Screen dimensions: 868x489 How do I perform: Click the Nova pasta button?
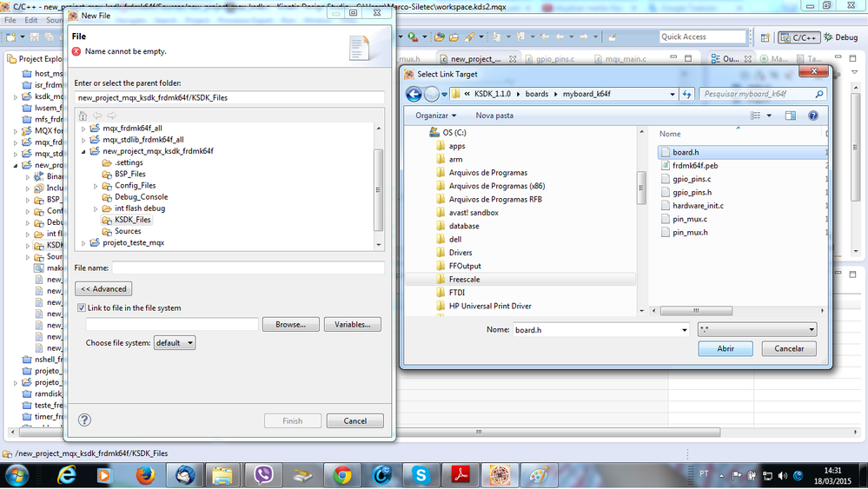[x=494, y=116]
